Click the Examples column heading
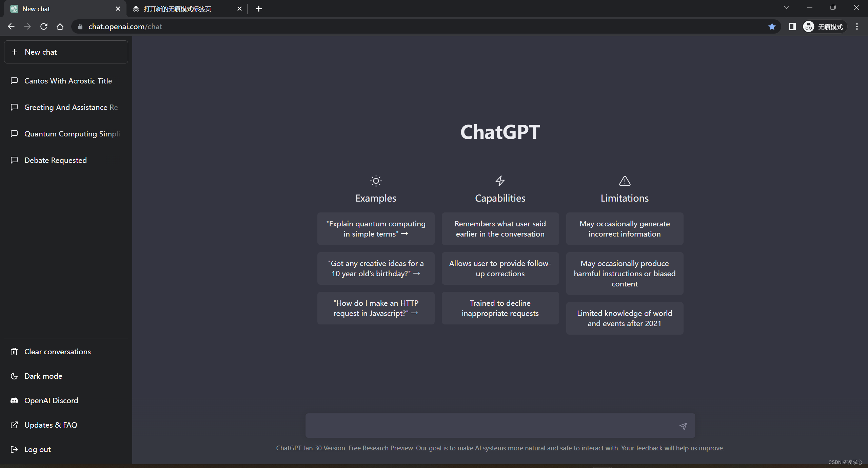This screenshot has height=468, width=868. [x=376, y=198]
